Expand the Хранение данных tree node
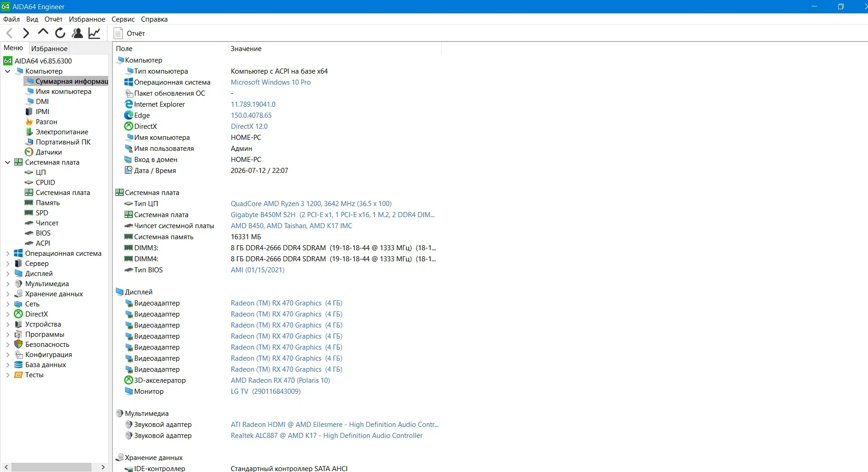 [x=8, y=294]
